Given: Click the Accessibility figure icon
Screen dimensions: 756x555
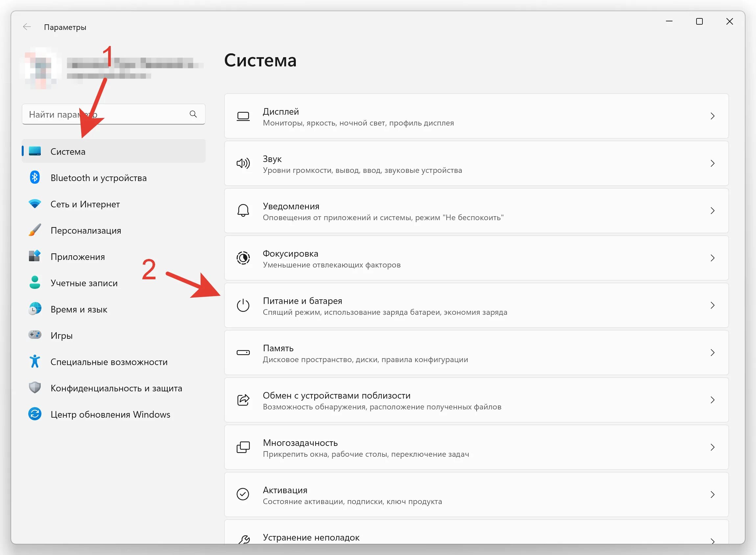Looking at the screenshot, I should click(x=35, y=361).
